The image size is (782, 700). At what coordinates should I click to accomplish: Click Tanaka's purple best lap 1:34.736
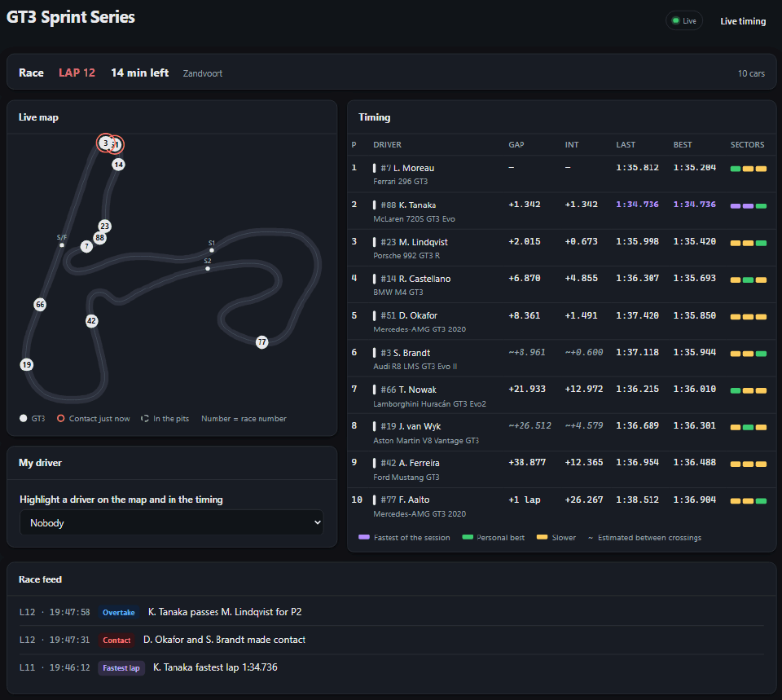(694, 205)
